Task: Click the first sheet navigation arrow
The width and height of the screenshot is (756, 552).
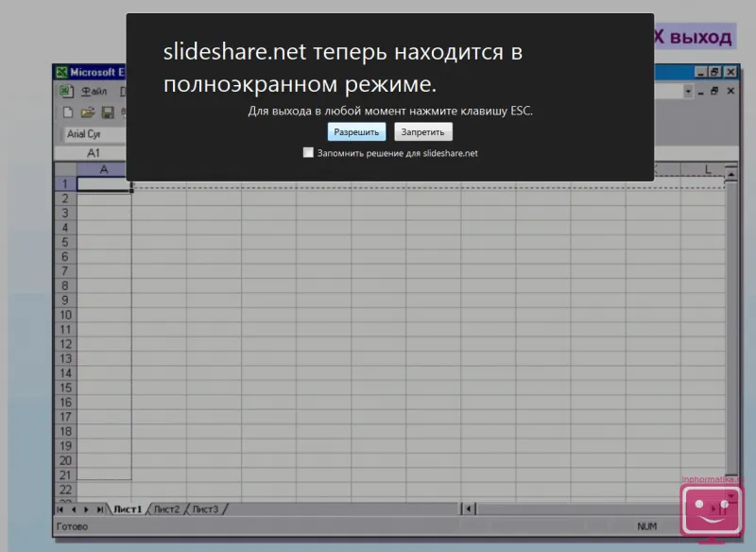Action: pyautogui.click(x=60, y=509)
